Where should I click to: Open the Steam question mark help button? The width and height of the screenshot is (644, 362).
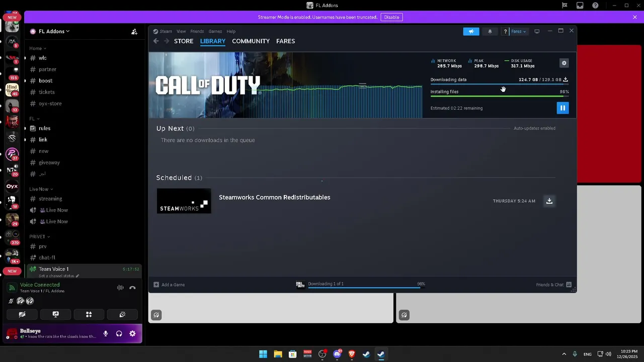point(505,31)
